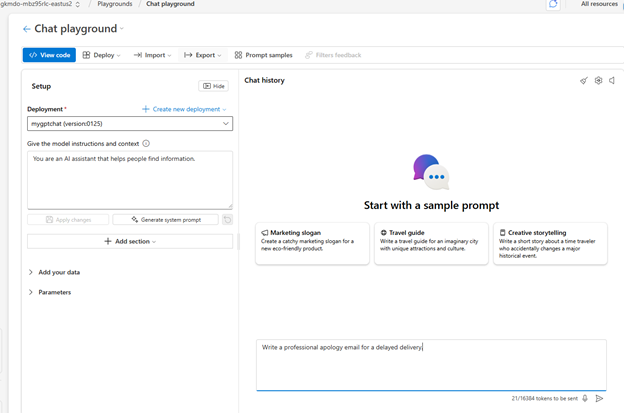The height and width of the screenshot is (413, 624).
Task: Open the resource switcher gkmdo-mbz95rlc-eastus2
Action: click(40, 4)
